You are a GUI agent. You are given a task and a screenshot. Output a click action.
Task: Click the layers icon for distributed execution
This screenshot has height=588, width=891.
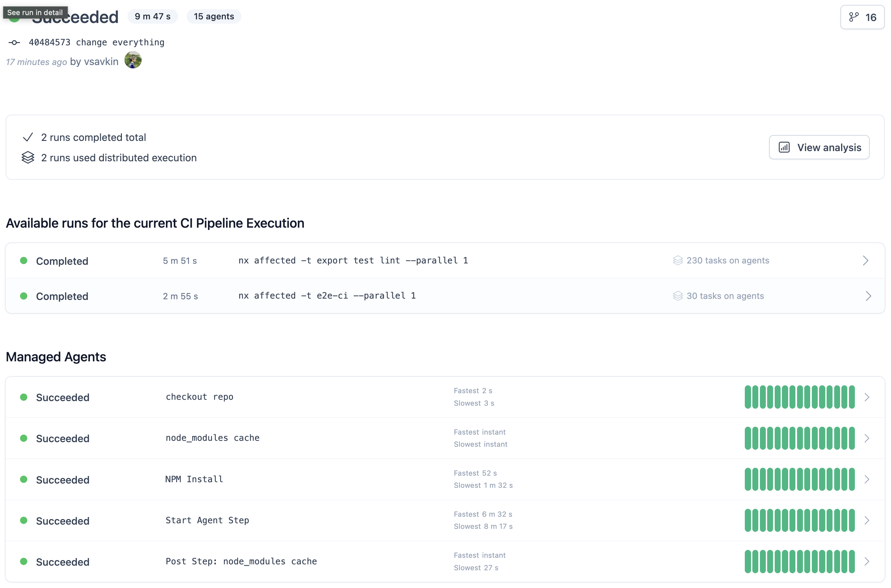click(28, 157)
